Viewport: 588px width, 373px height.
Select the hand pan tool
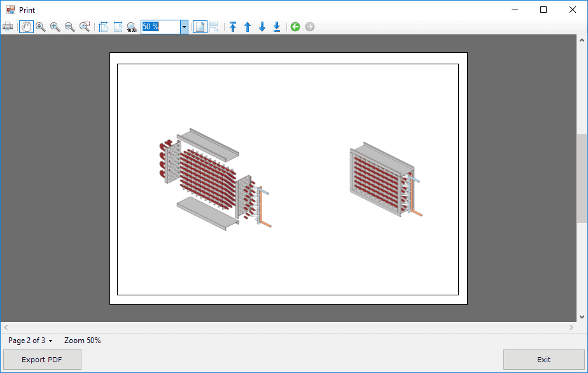[x=26, y=27]
